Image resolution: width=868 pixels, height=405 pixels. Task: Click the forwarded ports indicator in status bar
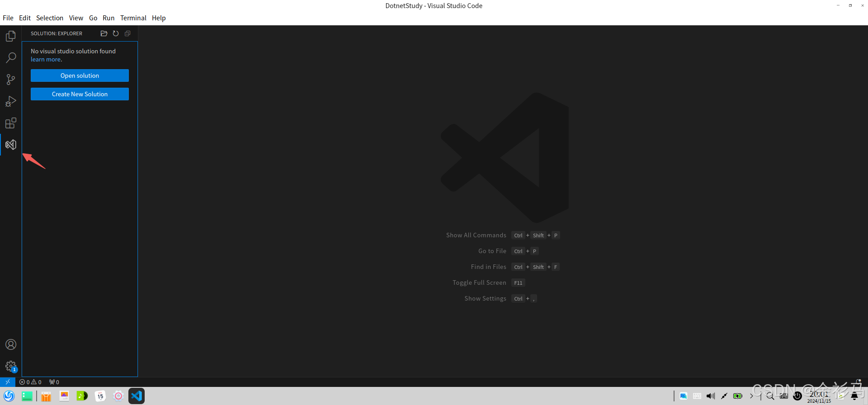[54, 382]
